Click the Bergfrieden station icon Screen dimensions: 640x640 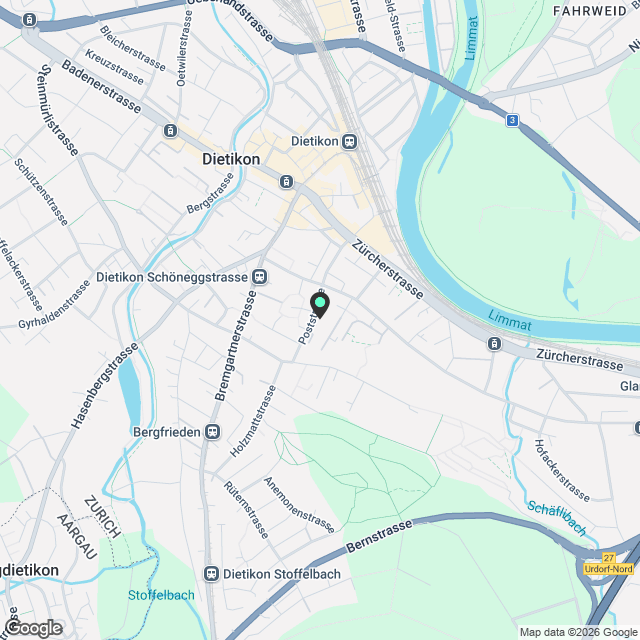(212, 432)
